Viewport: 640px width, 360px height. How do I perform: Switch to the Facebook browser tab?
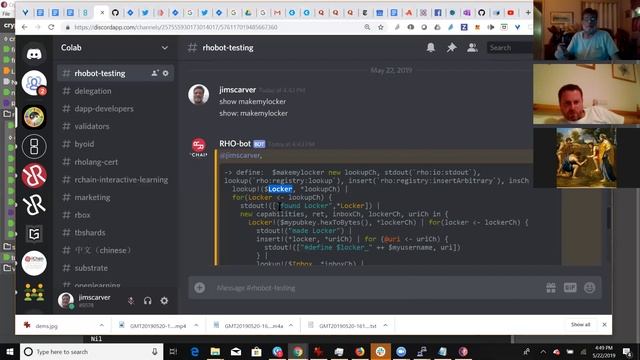(438, 13)
